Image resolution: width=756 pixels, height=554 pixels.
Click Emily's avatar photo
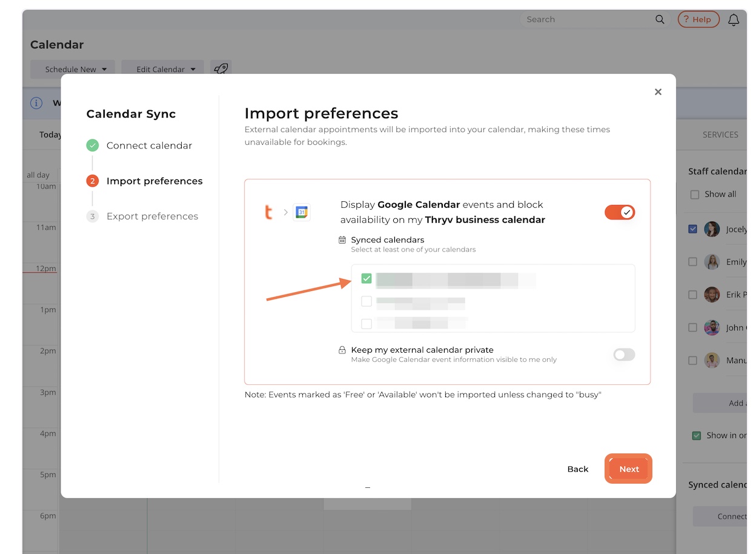tap(712, 262)
